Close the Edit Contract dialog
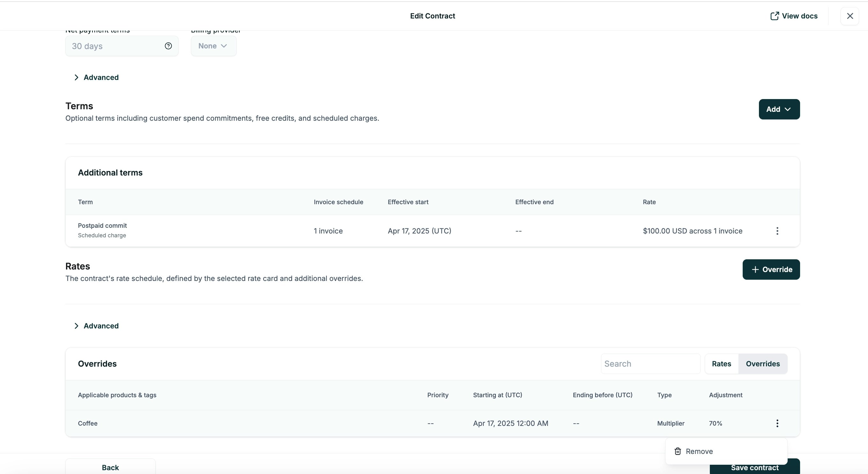Image resolution: width=868 pixels, height=474 pixels. click(850, 16)
